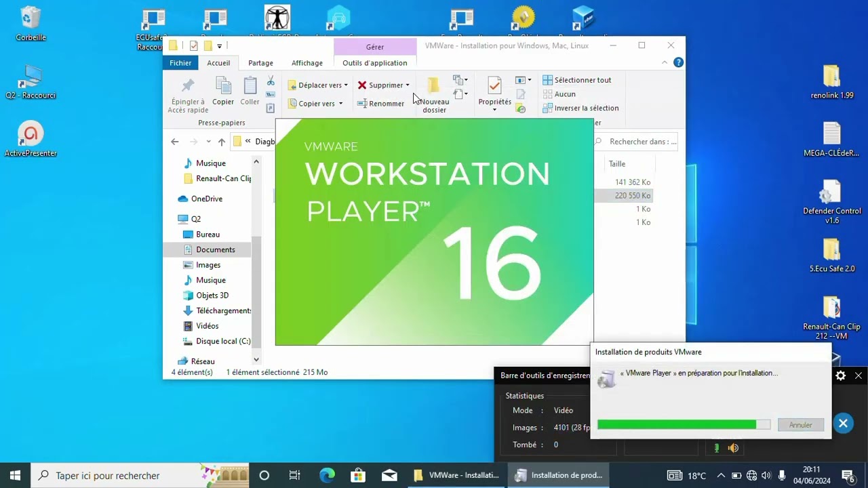The image size is (868, 488).
Task: Open the clock and date in taskbar
Action: pos(812,475)
